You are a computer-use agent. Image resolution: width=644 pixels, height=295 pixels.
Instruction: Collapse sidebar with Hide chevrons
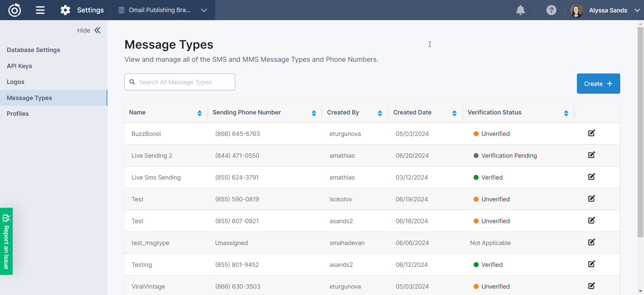[97, 31]
